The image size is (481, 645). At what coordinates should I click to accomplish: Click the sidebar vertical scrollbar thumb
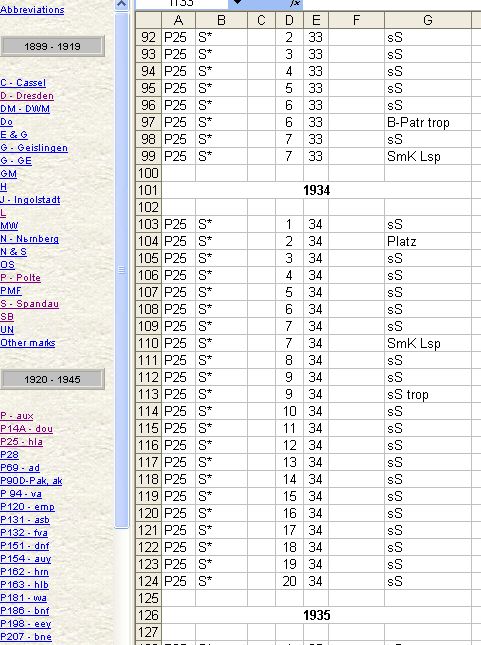121,270
